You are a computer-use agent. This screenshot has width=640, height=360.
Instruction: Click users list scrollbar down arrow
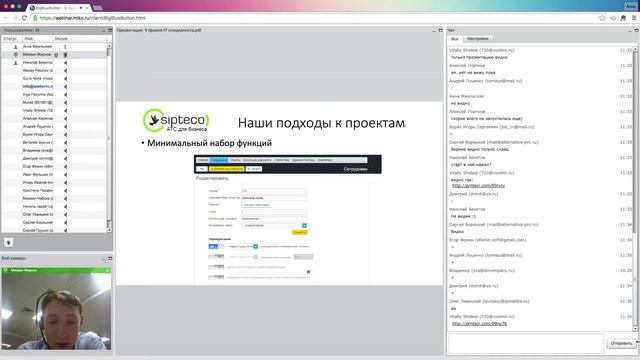(109, 230)
